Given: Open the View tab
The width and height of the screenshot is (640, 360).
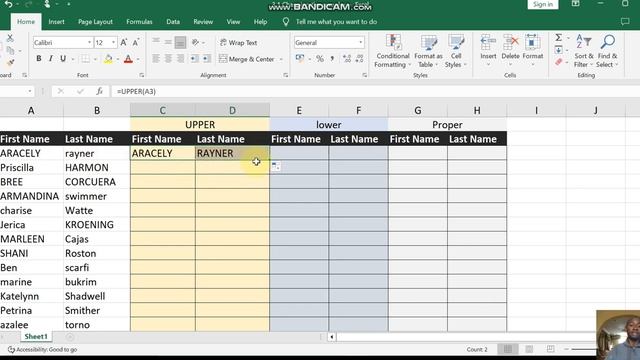Looking at the screenshot, I should point(233,22).
